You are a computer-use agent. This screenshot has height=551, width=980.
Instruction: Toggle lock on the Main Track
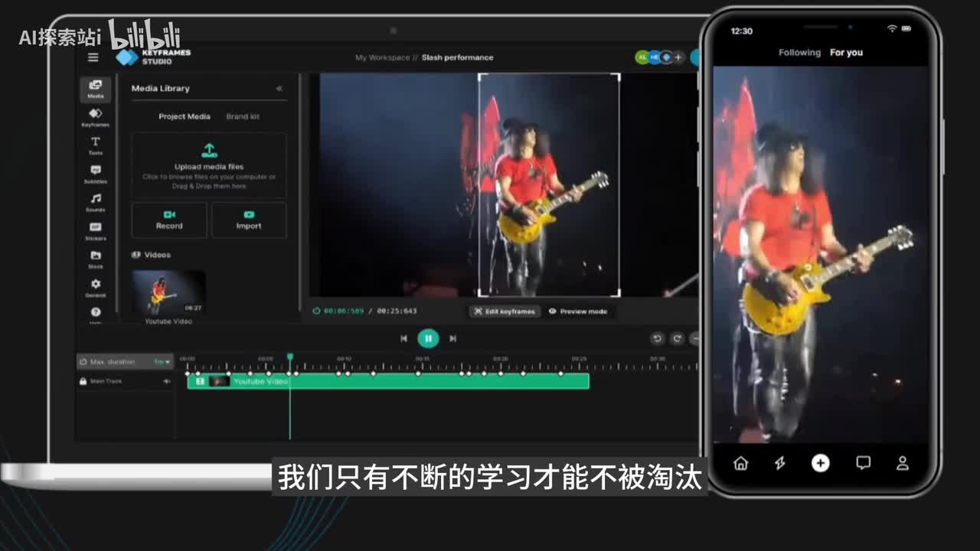[x=83, y=381]
